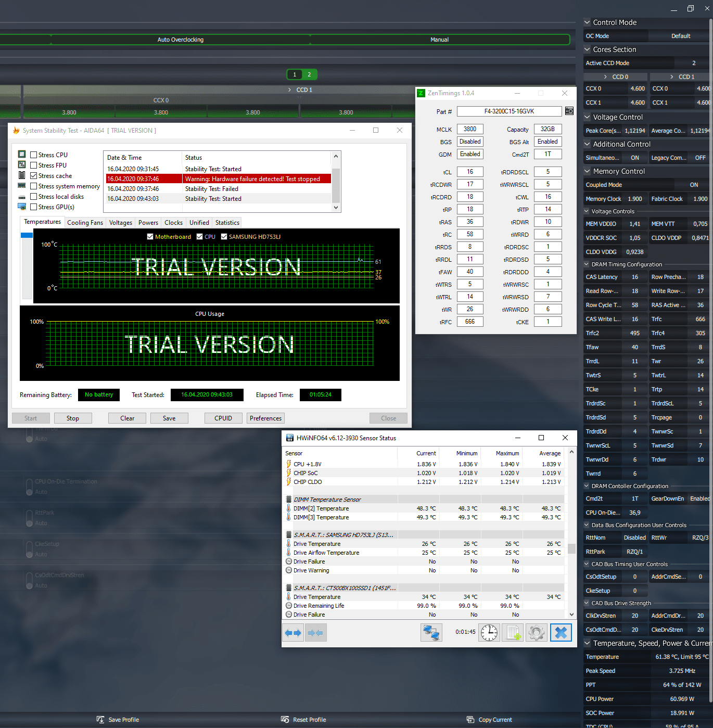Click AIDA64 flame title bar icon

tap(16, 131)
